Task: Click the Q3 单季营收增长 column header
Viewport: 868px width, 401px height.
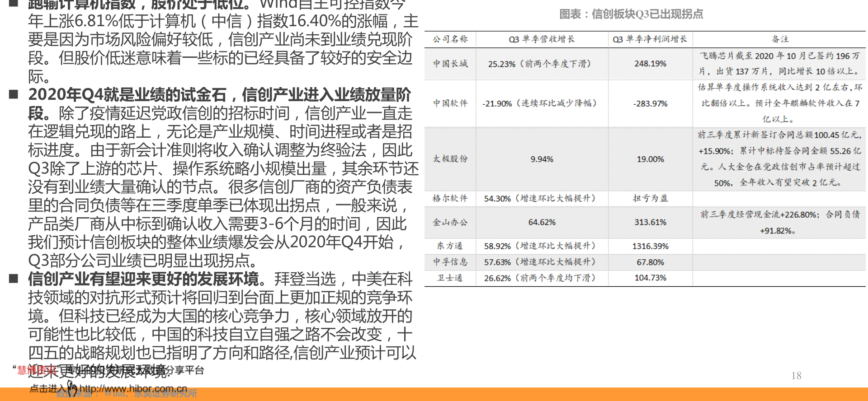Action: [542, 39]
